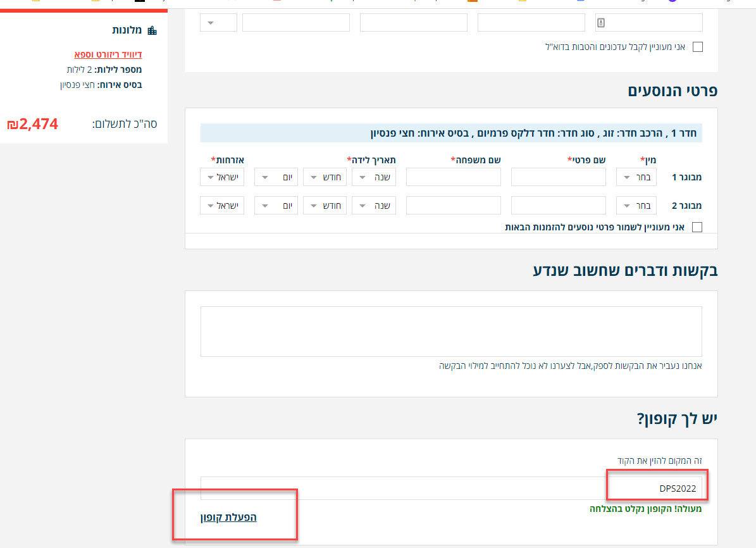Enable saving traveler details for future bookings
Screen dimensions: 756x548
697,227
